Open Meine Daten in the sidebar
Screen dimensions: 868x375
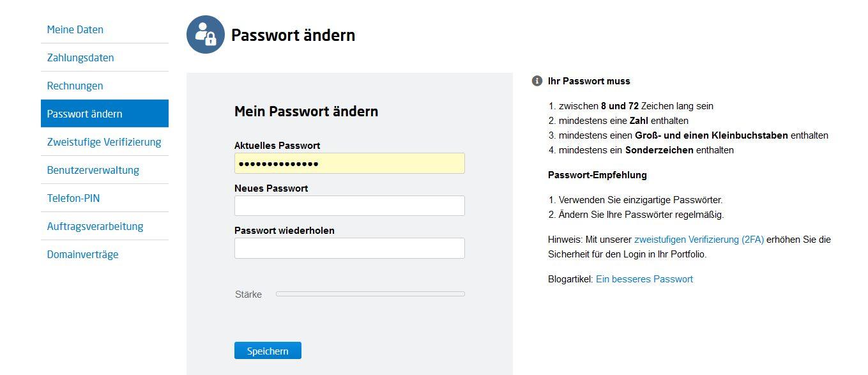coord(75,29)
